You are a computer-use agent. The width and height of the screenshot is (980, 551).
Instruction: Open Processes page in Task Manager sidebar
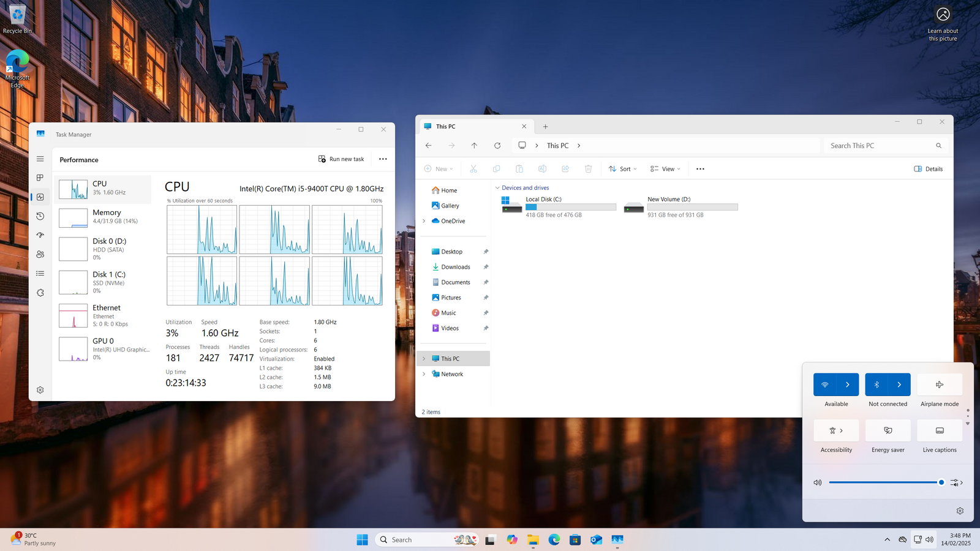40,178
